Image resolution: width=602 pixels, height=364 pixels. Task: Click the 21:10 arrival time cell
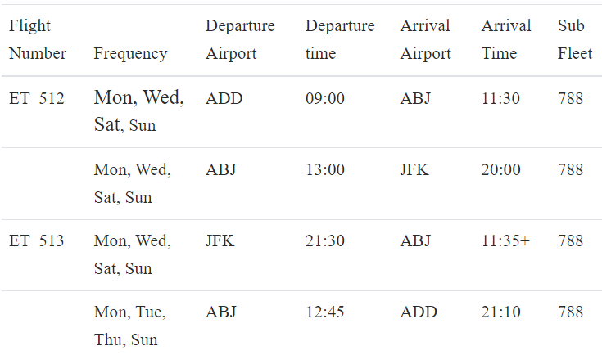click(x=500, y=312)
